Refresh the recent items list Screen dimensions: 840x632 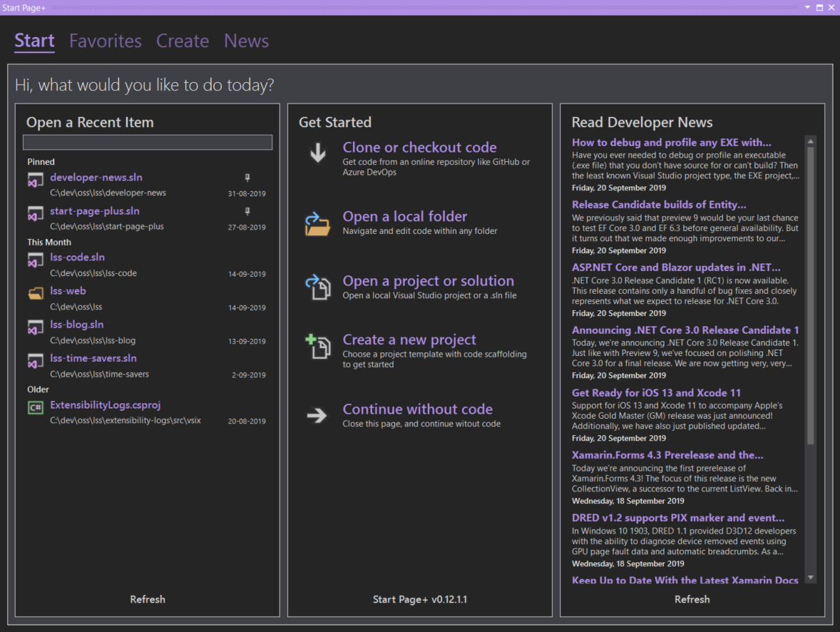pos(148,599)
